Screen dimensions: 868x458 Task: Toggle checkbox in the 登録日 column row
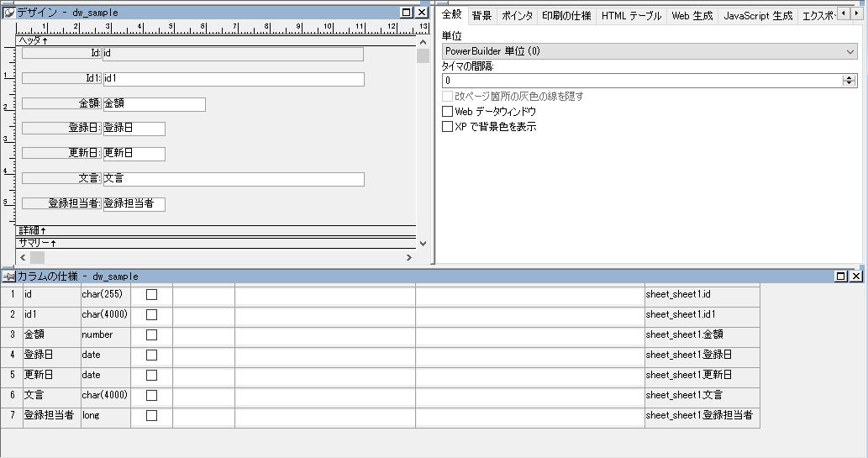152,355
